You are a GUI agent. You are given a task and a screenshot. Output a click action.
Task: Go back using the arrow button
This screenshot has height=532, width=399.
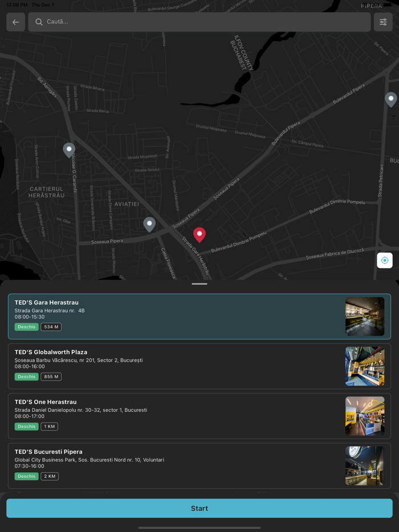(x=15, y=22)
